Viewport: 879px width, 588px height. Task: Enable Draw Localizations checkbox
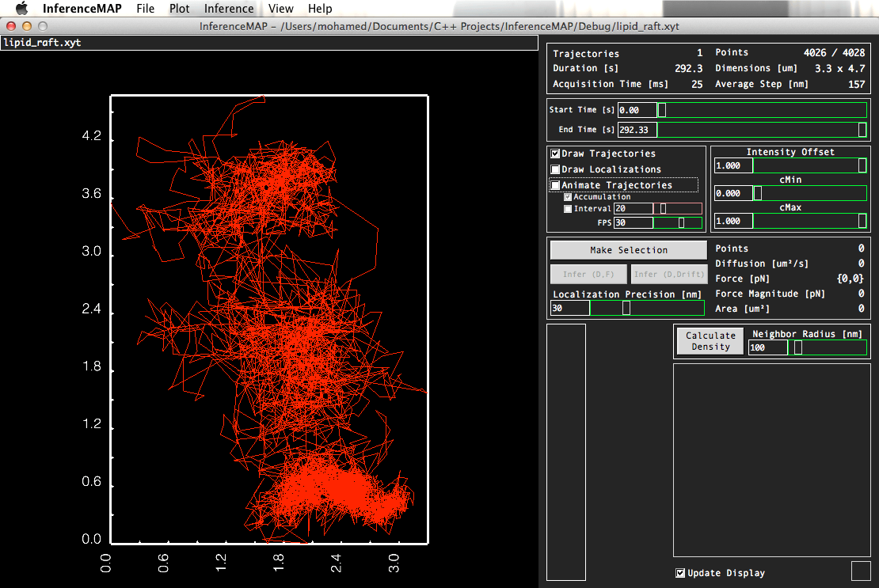pos(556,169)
